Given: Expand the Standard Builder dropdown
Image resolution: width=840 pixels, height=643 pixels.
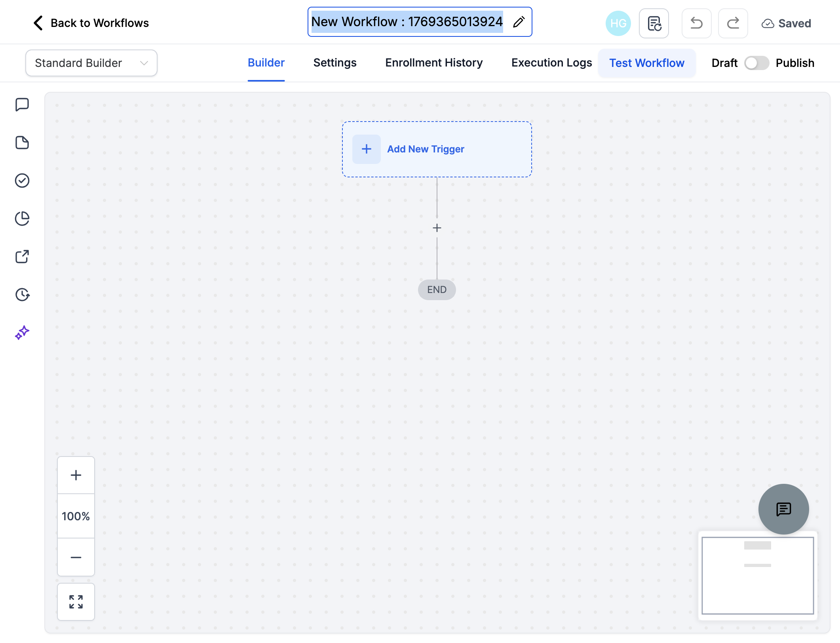Looking at the screenshot, I should [x=91, y=63].
